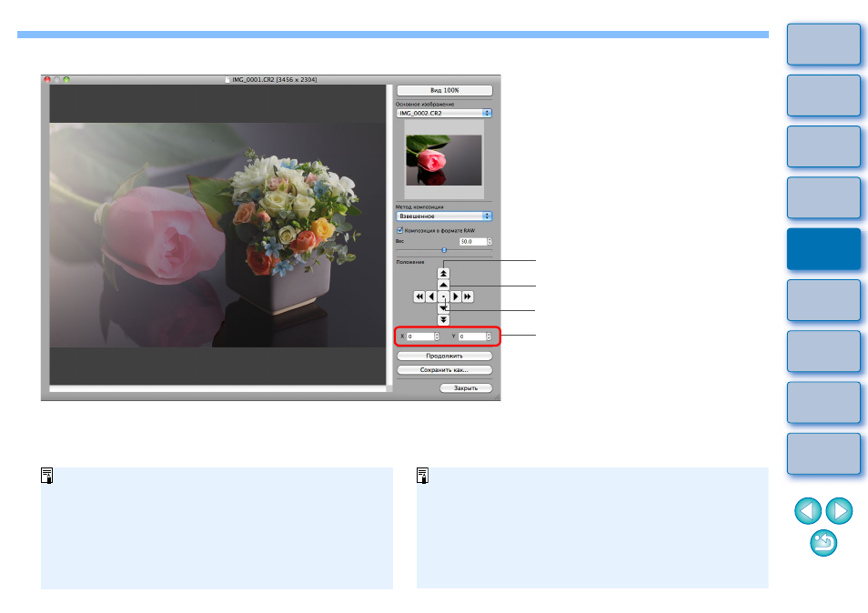Move image far right with double right arrow

pos(468,297)
